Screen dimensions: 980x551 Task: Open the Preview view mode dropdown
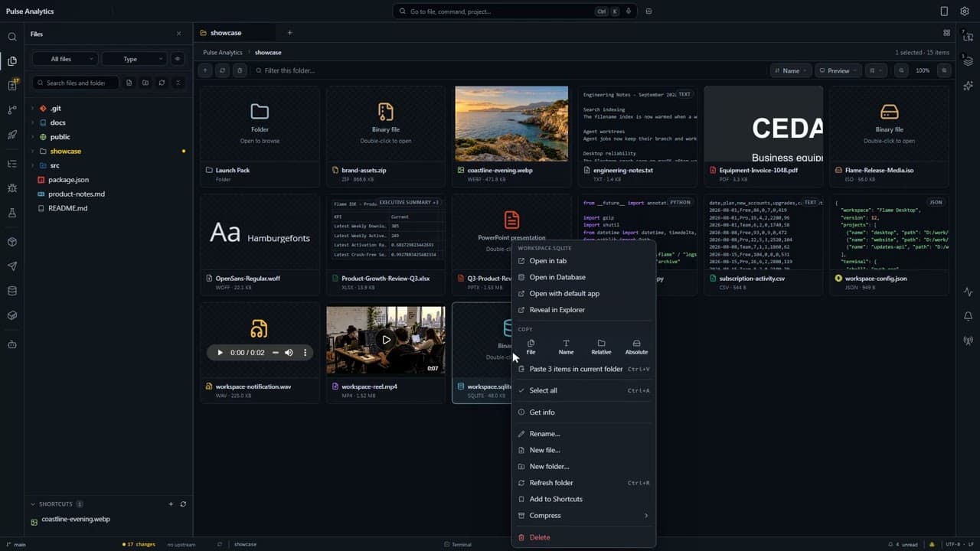(x=838, y=70)
